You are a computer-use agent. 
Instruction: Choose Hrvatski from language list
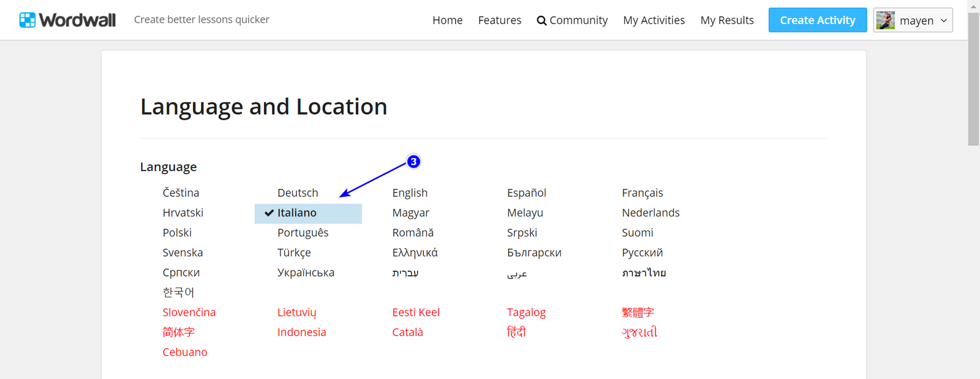[183, 213]
